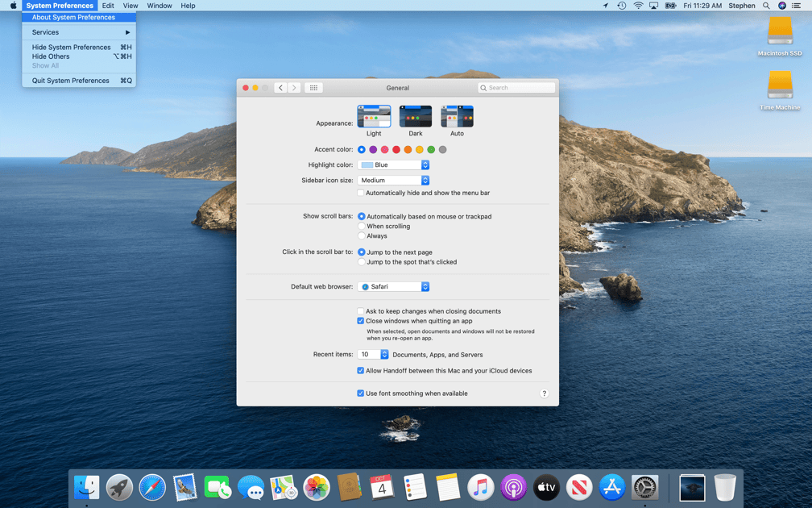Uncheck Close windows when quitting an app
812x508 pixels.
coord(360,321)
